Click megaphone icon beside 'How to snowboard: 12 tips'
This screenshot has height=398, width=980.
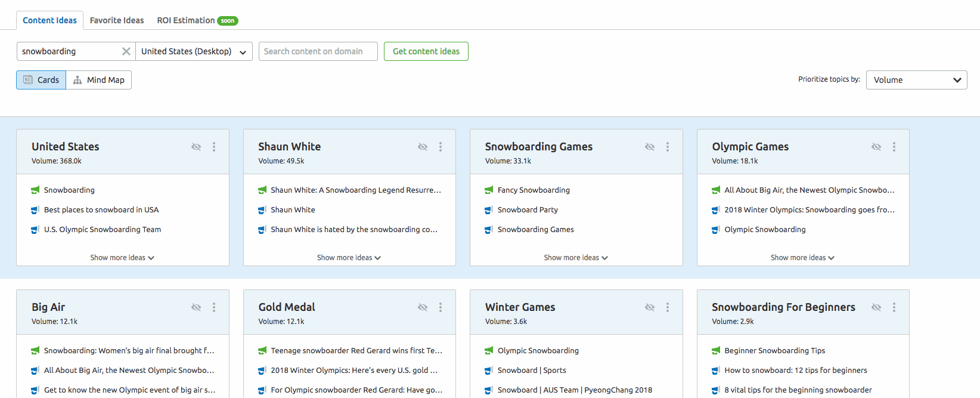[x=716, y=371]
